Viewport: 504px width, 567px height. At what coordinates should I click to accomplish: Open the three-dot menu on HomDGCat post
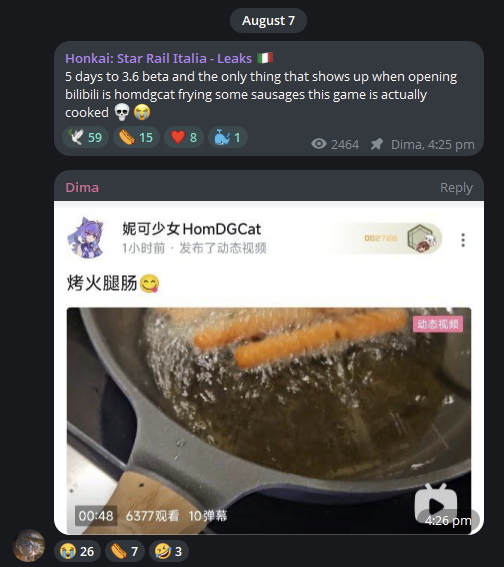click(463, 240)
